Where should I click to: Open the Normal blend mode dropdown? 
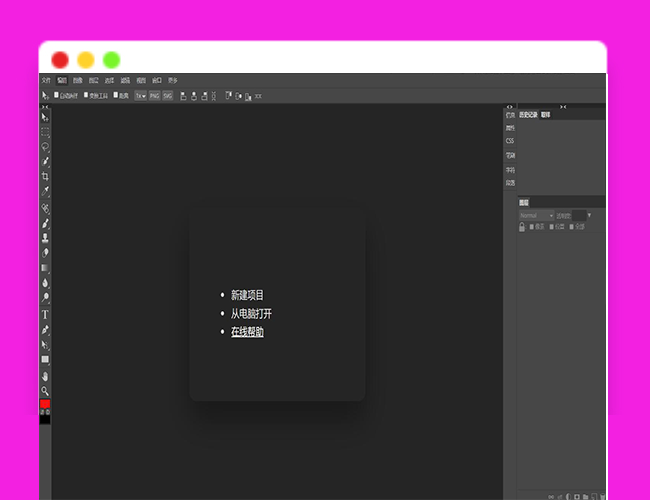536,215
